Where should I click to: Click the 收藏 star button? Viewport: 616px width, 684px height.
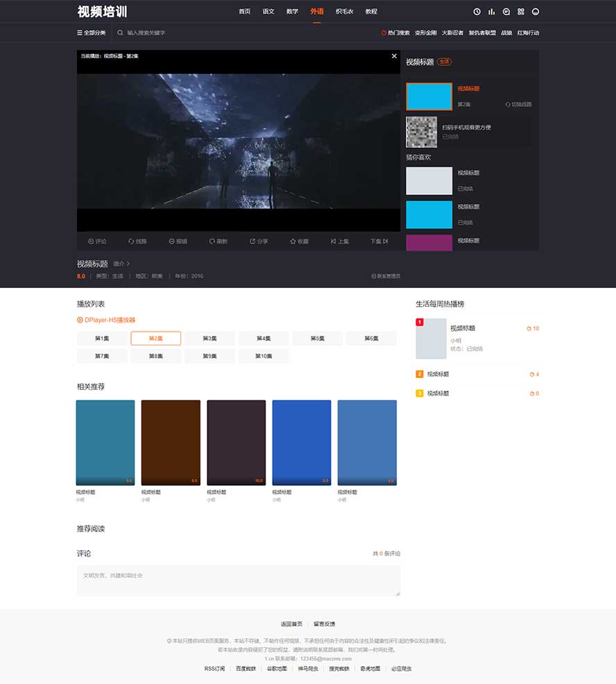point(299,241)
